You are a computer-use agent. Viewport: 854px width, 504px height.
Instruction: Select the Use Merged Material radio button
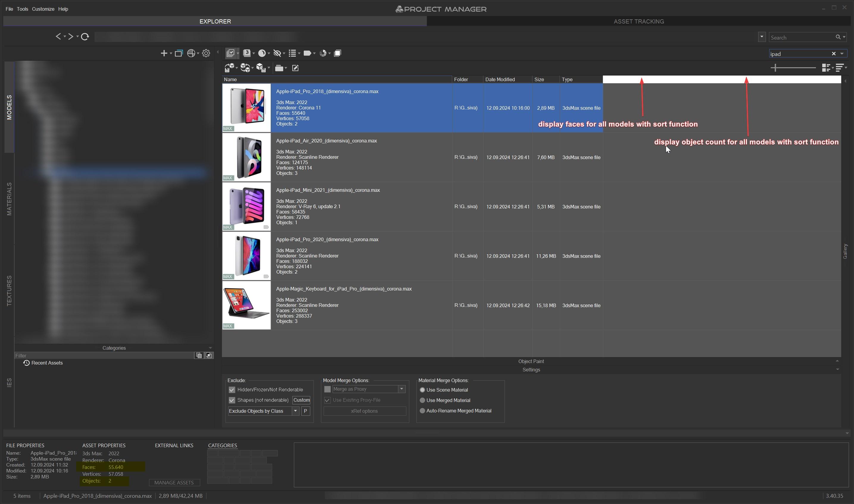(x=422, y=401)
